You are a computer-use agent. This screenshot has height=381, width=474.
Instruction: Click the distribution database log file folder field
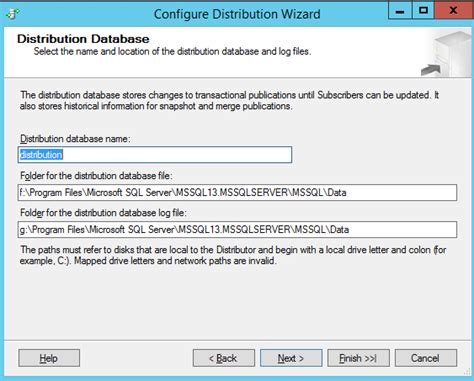tap(237, 230)
